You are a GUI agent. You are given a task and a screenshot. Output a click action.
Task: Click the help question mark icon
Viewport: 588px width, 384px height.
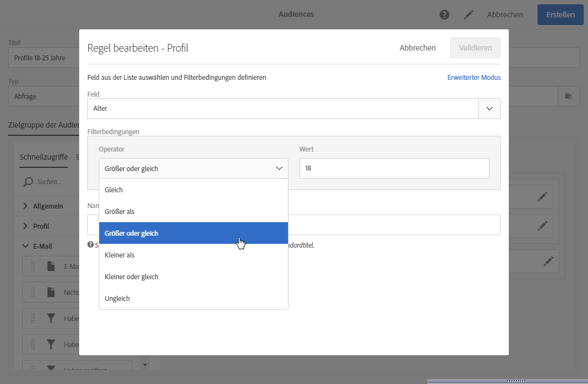[444, 15]
